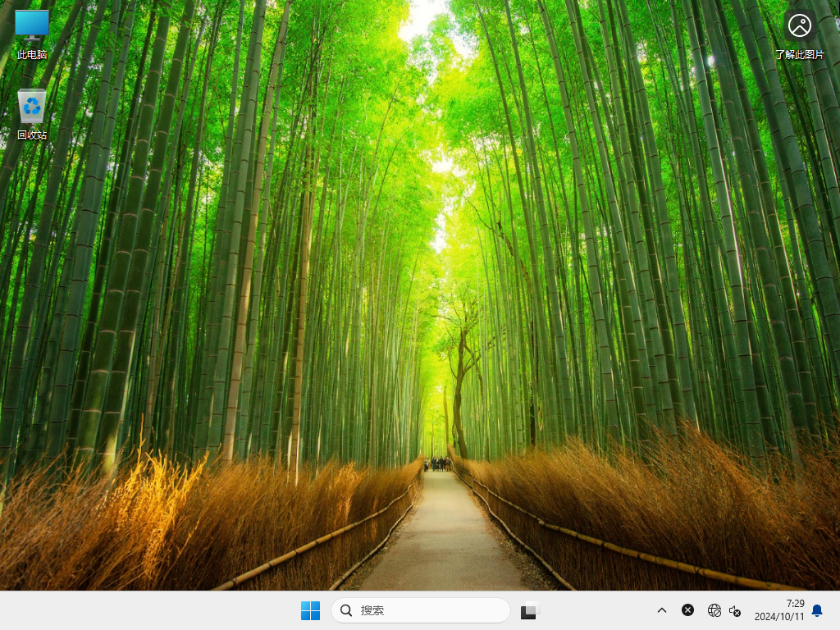
Task: Click the 了解此图片 icon on desktop
Action: point(799,25)
